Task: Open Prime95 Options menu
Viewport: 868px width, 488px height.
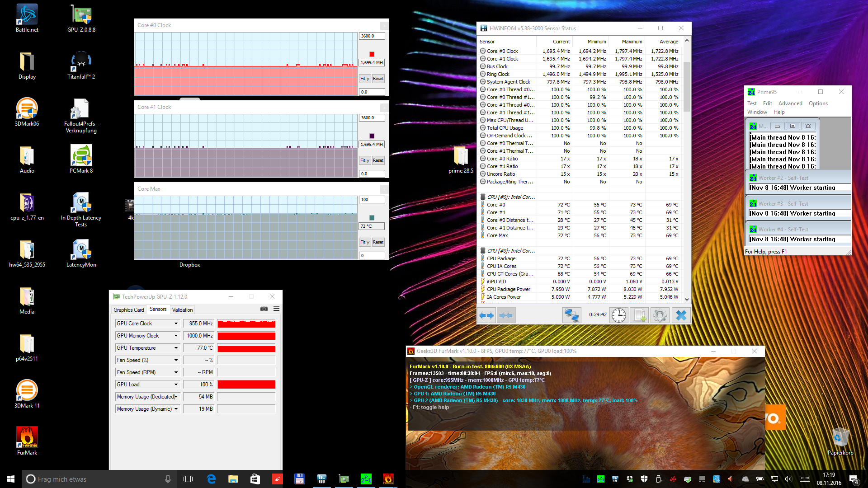Action: pyautogui.click(x=818, y=103)
